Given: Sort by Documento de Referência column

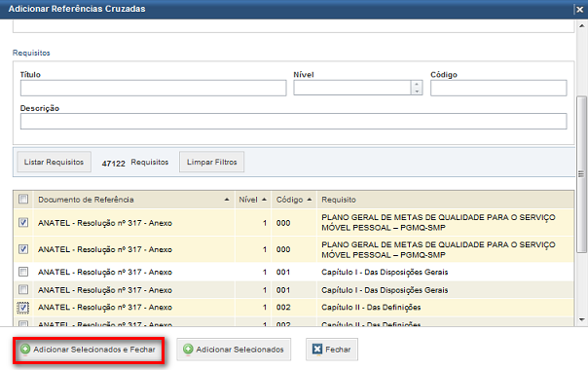Looking at the screenshot, I should point(134,200).
